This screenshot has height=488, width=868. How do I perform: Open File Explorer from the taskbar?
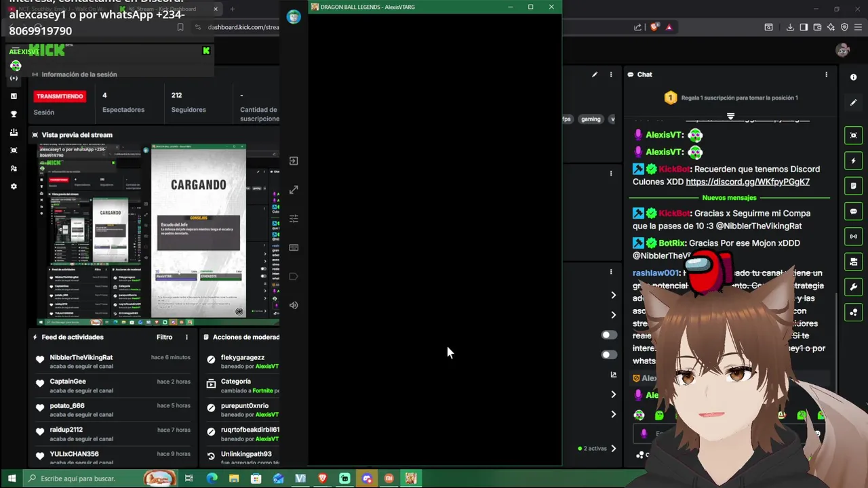pyautogui.click(x=234, y=479)
